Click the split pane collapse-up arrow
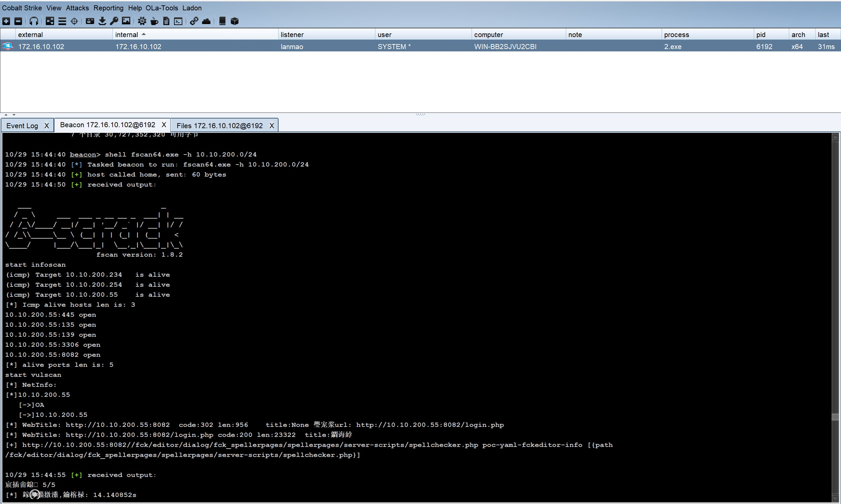841x504 pixels. coord(6,115)
